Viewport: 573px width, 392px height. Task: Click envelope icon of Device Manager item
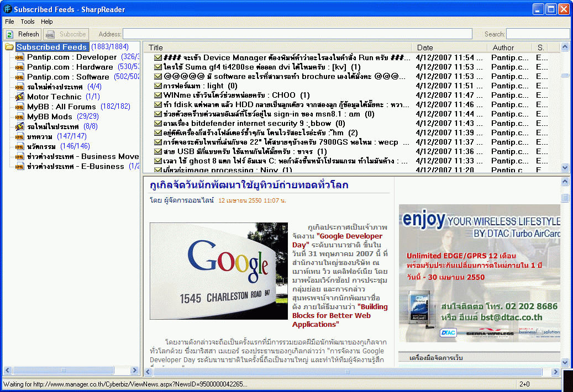(x=158, y=57)
